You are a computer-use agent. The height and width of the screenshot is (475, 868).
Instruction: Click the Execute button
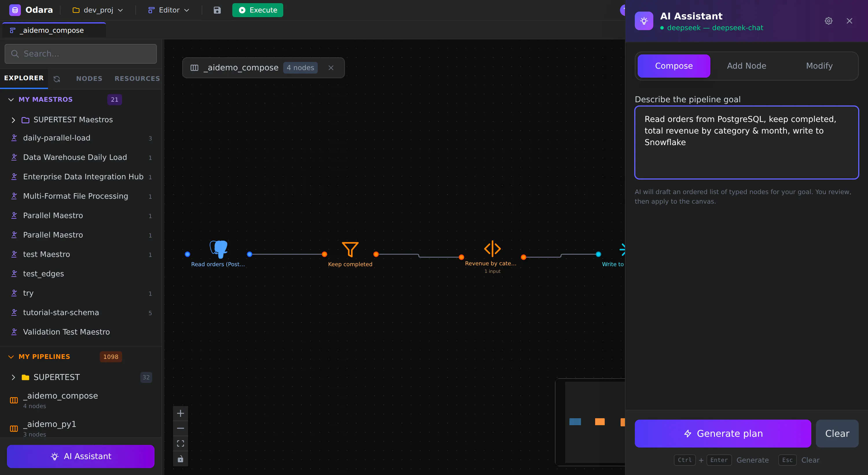click(x=258, y=10)
